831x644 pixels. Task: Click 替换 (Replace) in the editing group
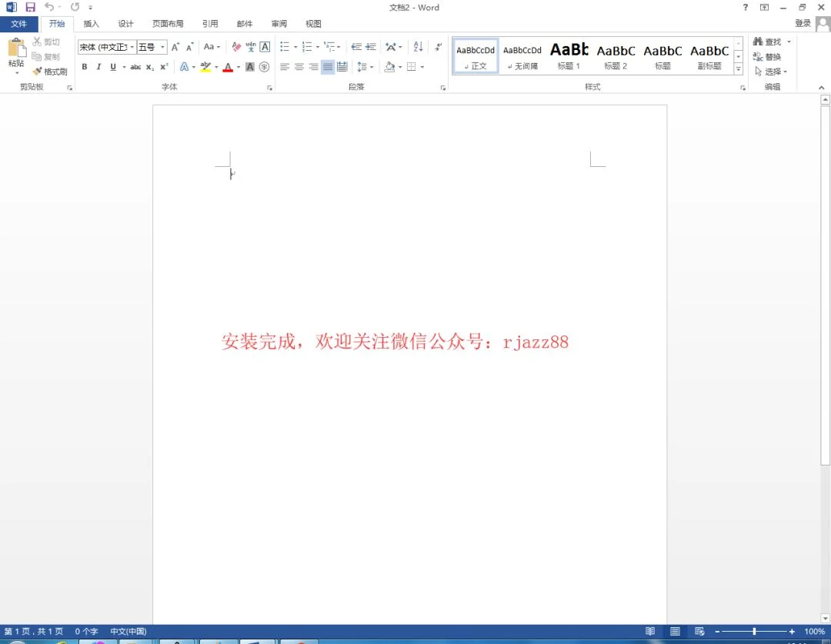(767, 56)
